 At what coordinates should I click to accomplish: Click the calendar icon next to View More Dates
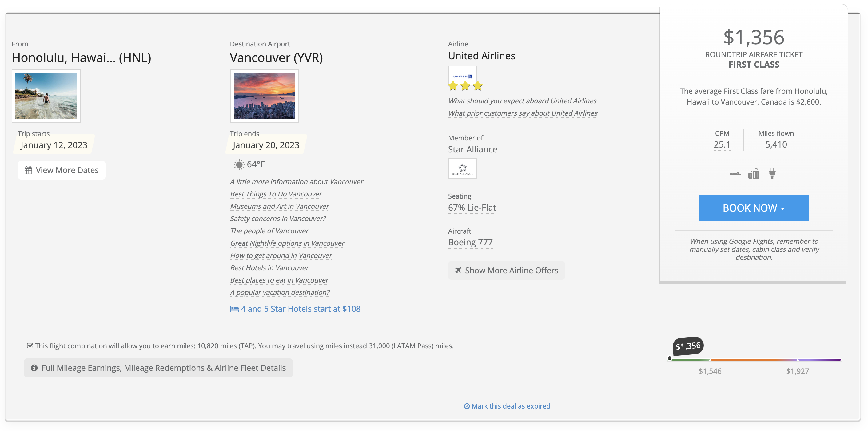point(28,170)
